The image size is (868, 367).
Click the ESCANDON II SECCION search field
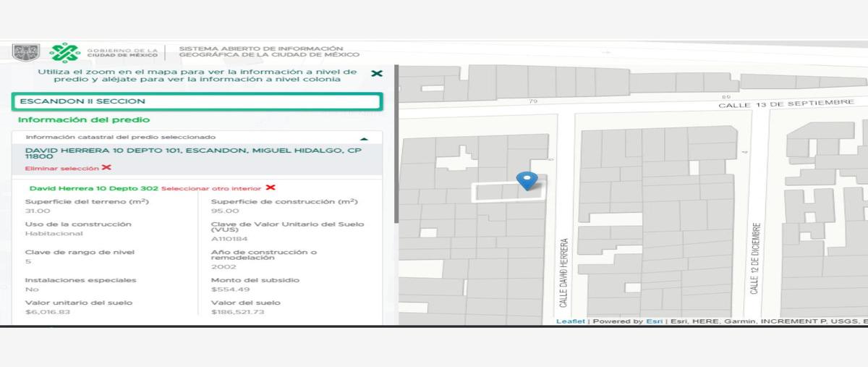[x=197, y=102]
